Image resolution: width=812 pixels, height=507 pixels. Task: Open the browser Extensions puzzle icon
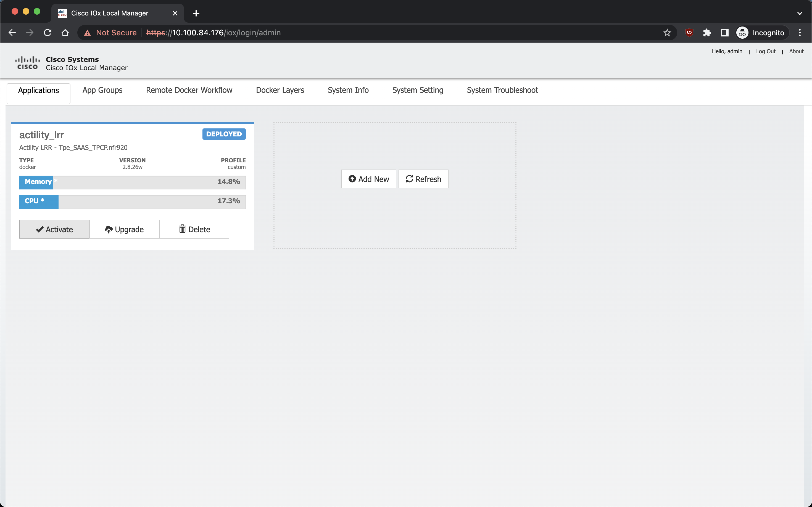coord(707,33)
